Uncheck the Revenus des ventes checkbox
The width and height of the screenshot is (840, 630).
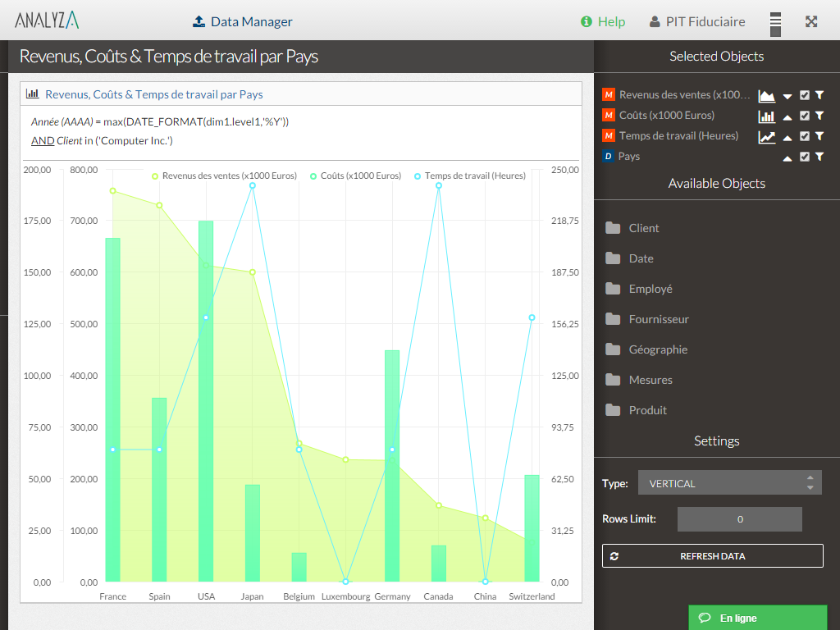pyautogui.click(x=805, y=95)
